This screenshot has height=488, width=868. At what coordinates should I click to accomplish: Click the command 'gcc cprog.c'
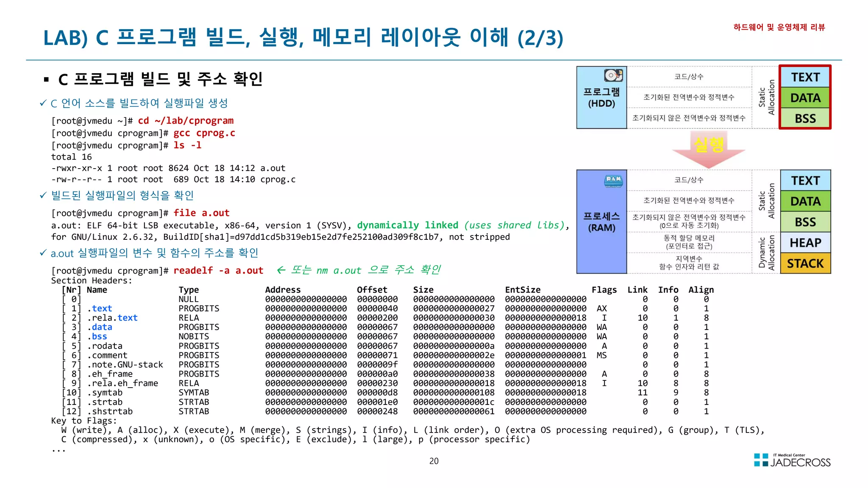click(x=204, y=133)
